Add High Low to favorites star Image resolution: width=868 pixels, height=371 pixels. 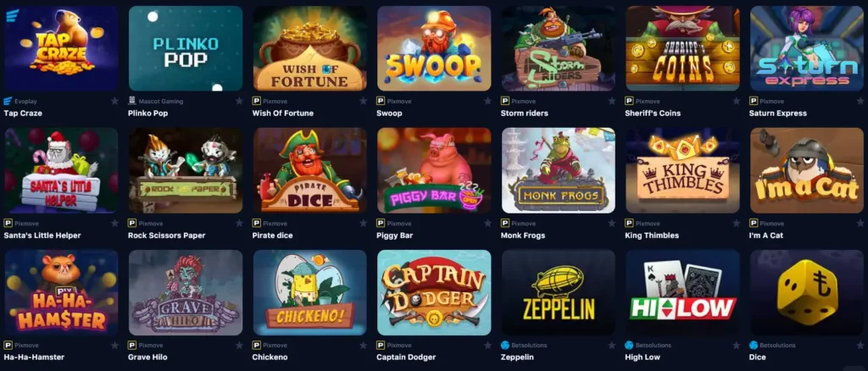(x=737, y=345)
